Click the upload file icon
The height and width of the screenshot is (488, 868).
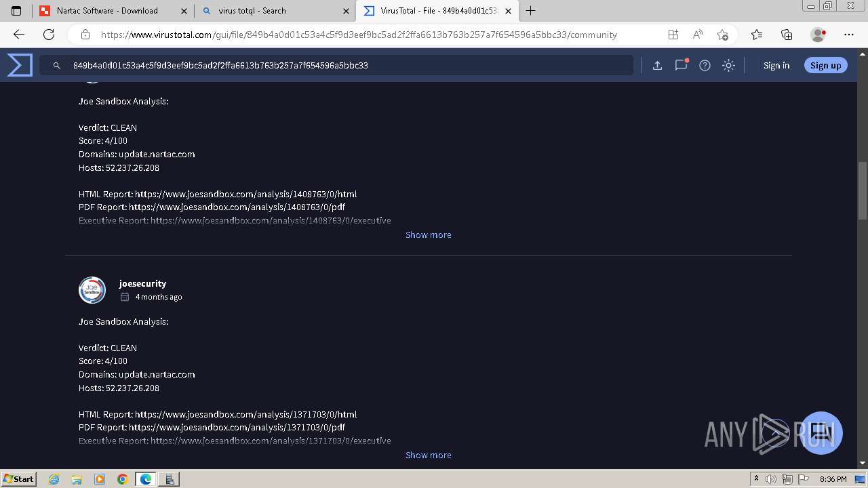click(x=657, y=65)
